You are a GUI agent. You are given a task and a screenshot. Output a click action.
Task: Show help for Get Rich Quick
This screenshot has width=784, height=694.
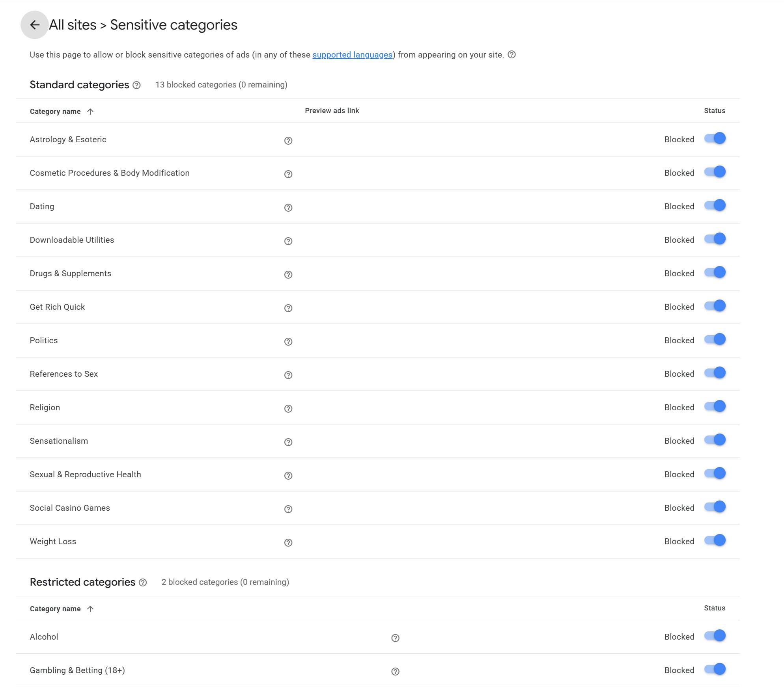[288, 308]
